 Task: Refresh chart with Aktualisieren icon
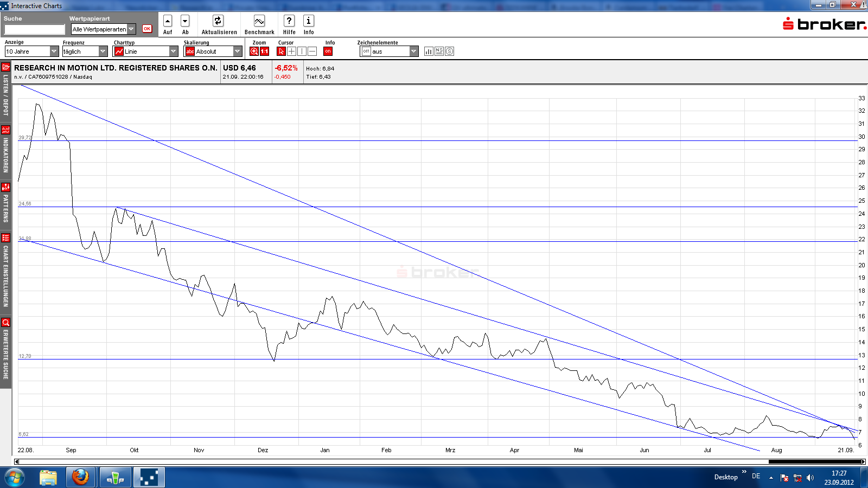click(x=218, y=21)
